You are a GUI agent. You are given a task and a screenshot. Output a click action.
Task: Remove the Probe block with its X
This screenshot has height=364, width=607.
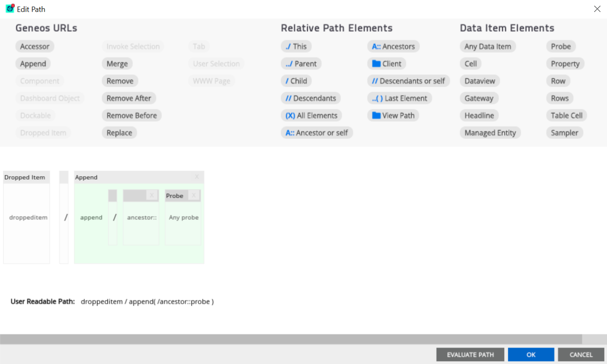click(194, 195)
